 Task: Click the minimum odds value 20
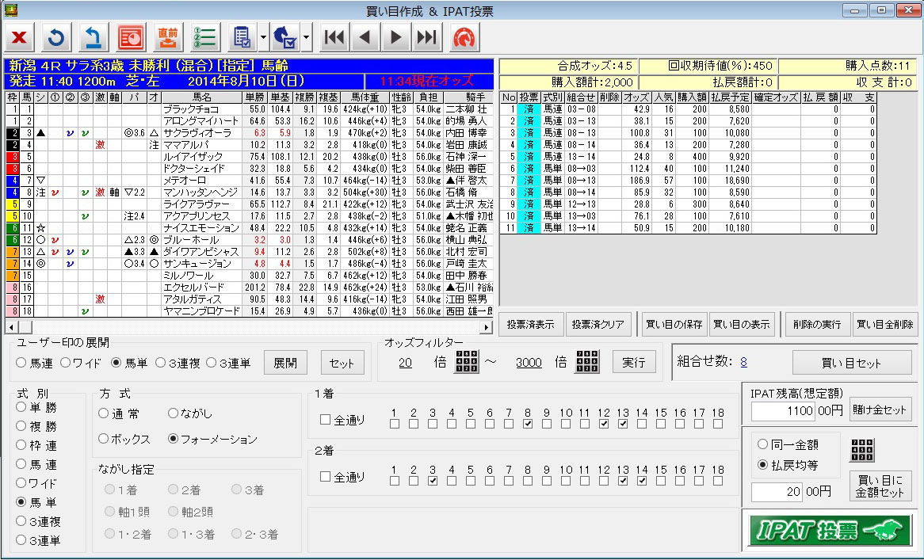click(x=405, y=363)
